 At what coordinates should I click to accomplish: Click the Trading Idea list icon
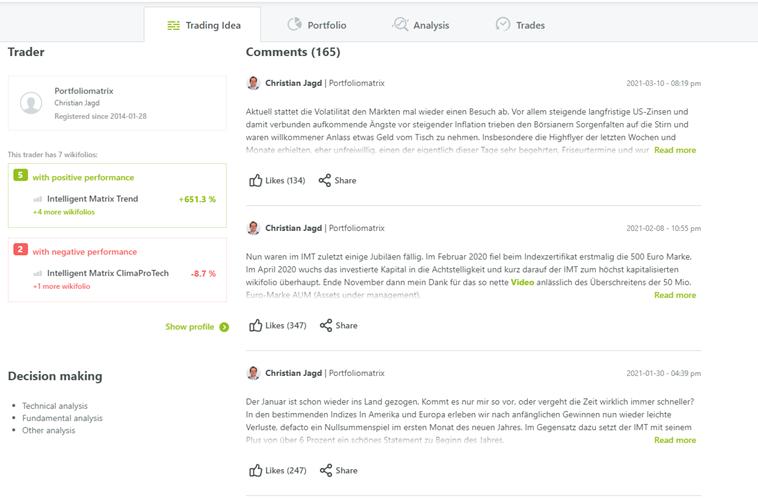tap(174, 26)
